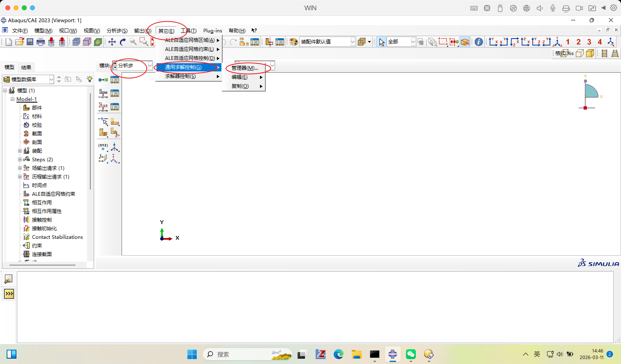The height and width of the screenshot is (364, 621).
Task: Click the Python command line interface icon
Action: pos(9,294)
